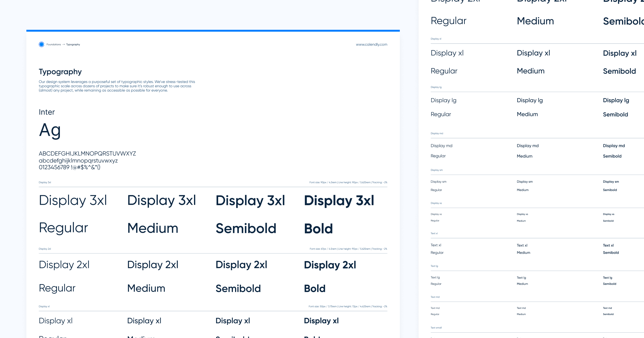Click the Inter font name label
This screenshot has width=644, height=338.
click(x=47, y=112)
